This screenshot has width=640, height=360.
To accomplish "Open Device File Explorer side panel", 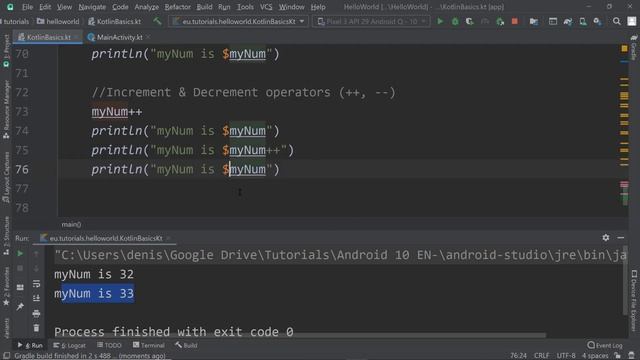I will pyautogui.click(x=634, y=300).
